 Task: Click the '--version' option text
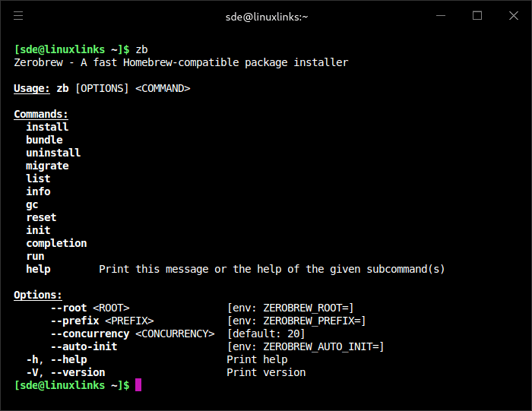78,372
